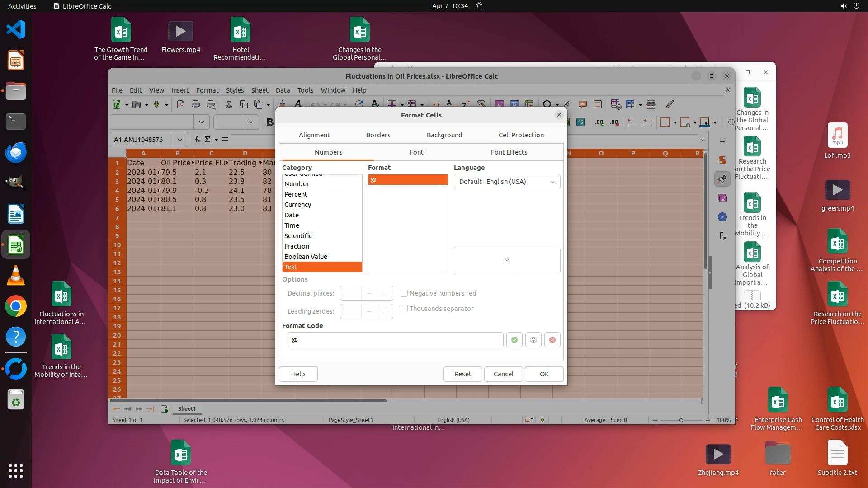Click green checkmark to add format code
This screenshot has height=488, width=868.
tap(514, 340)
